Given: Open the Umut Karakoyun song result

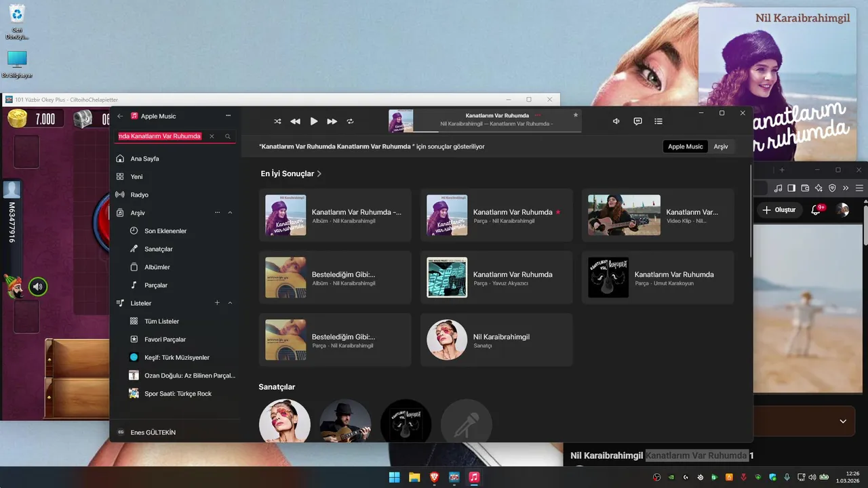Looking at the screenshot, I should [658, 277].
